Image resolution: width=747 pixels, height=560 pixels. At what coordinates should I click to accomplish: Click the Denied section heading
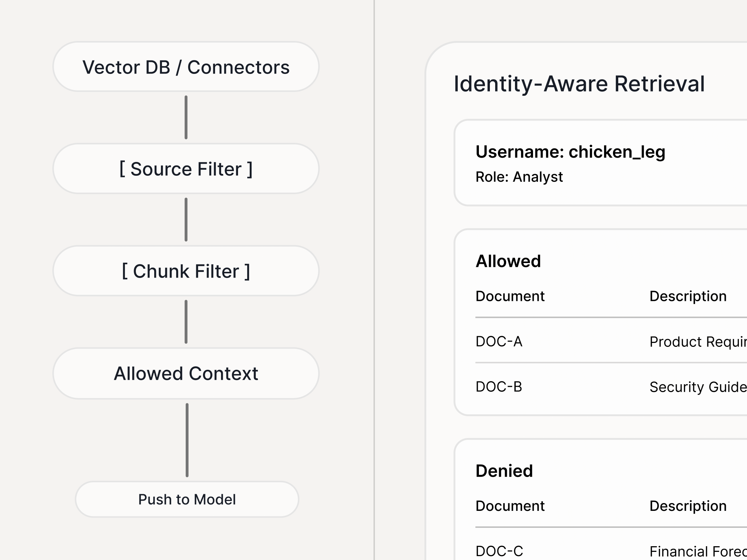tap(504, 471)
